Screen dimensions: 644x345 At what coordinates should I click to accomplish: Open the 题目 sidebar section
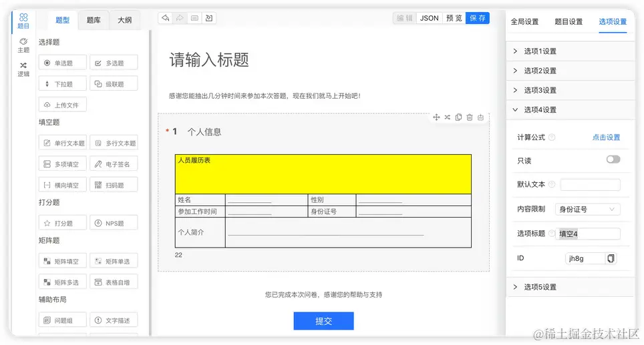tap(23, 21)
